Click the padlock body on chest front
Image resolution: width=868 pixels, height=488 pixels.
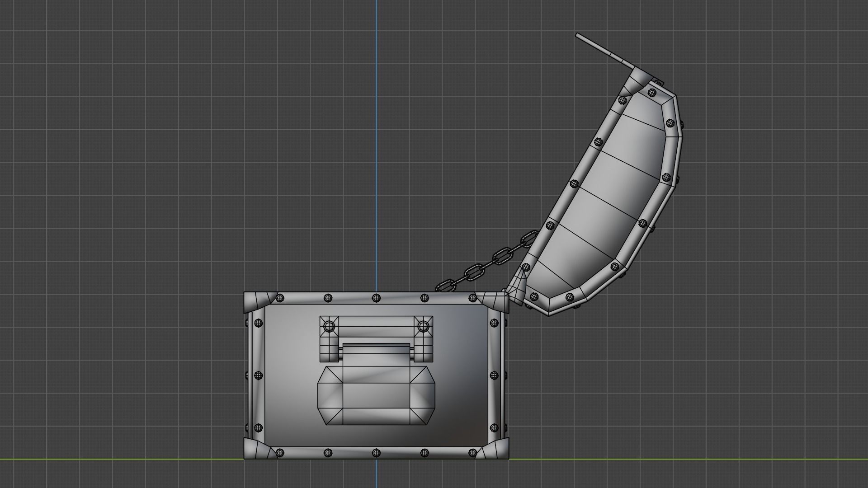coord(376,395)
